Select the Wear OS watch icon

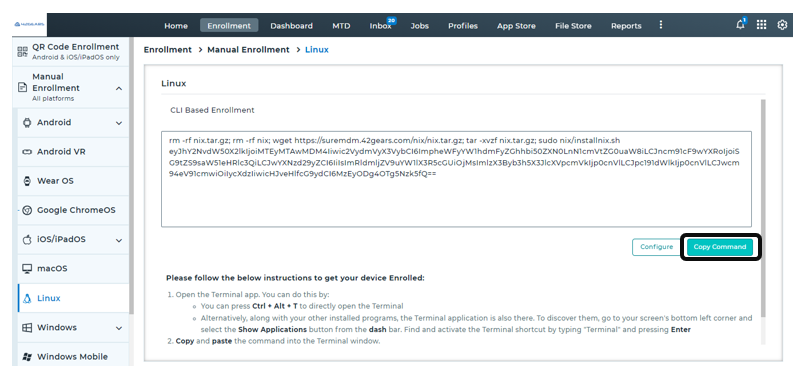click(27, 181)
